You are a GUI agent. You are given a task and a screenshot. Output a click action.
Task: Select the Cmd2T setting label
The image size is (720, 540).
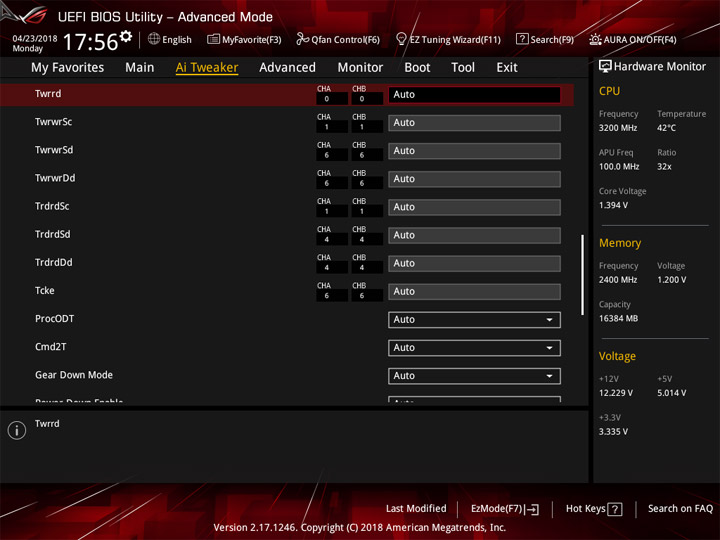point(51,347)
